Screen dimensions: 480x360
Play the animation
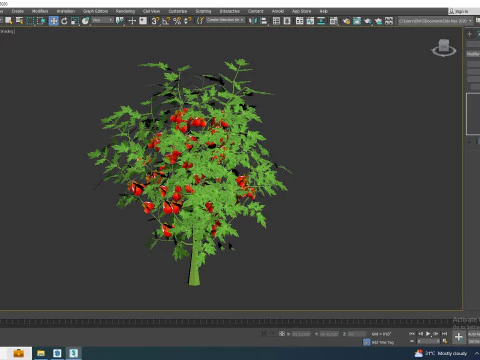[428, 333]
